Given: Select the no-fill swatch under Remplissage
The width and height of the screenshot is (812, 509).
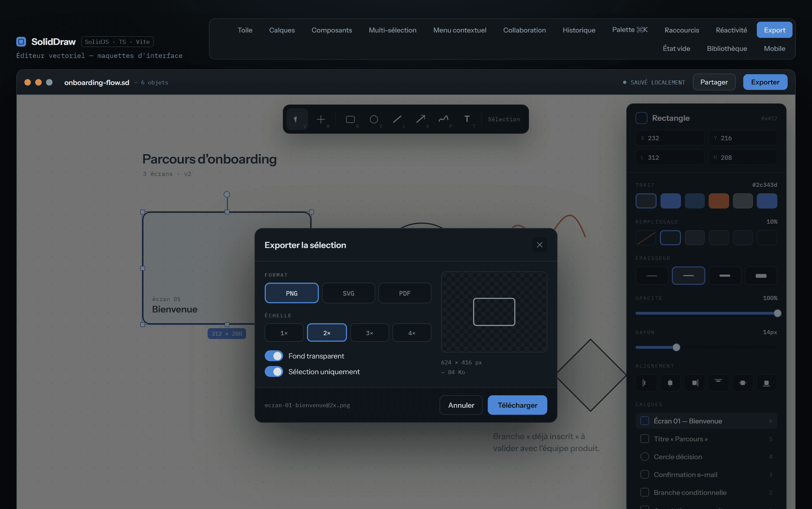Looking at the screenshot, I should tap(646, 238).
